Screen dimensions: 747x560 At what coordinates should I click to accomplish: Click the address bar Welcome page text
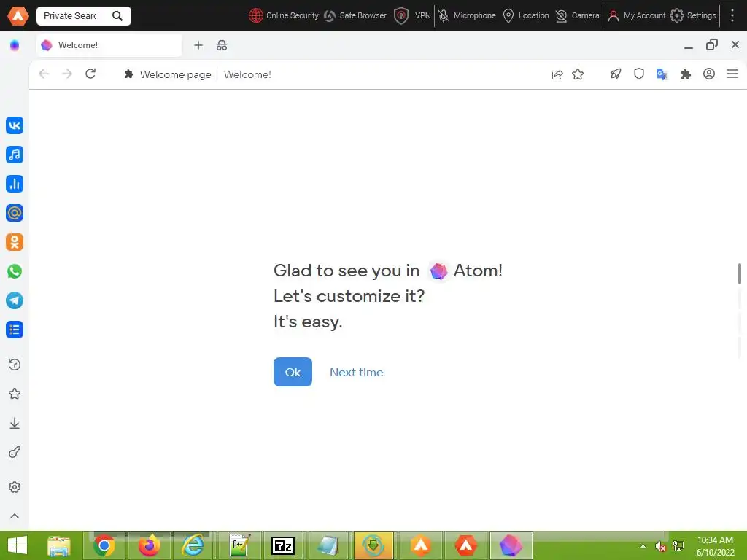(175, 75)
